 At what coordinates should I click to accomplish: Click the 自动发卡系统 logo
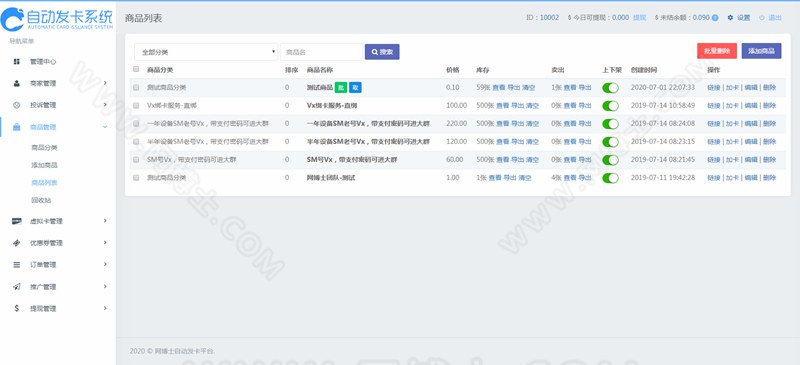tap(57, 19)
